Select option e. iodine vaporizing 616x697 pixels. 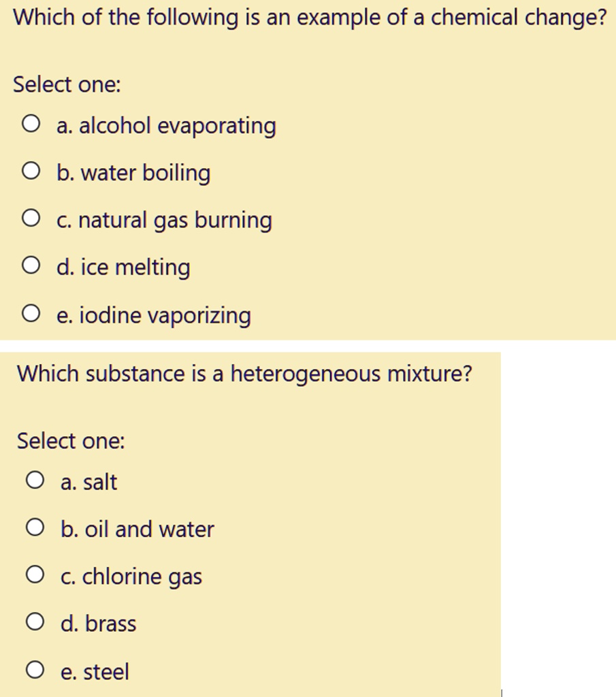click(x=31, y=314)
